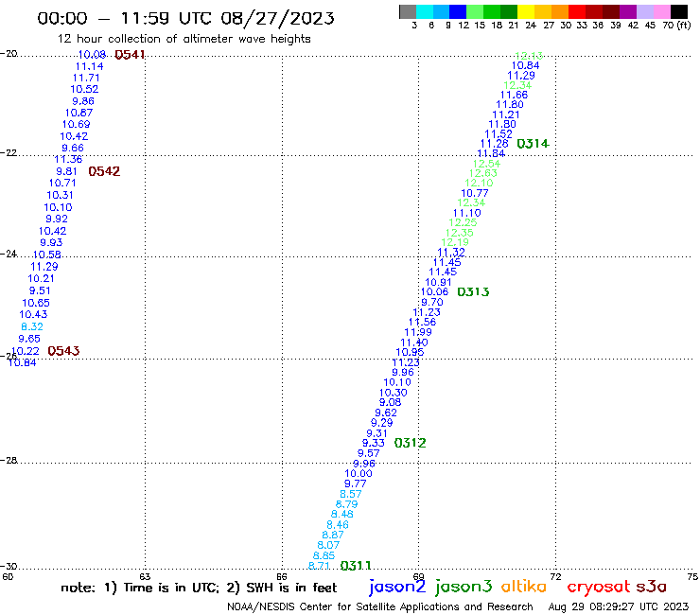Click the wave height value 11.66

pos(514,95)
